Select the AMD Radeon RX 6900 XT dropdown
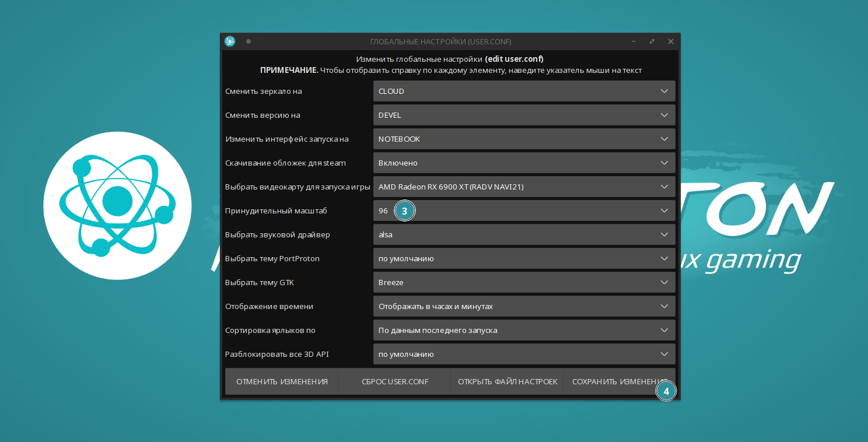Screen dimensions: 868x442 (523, 187)
